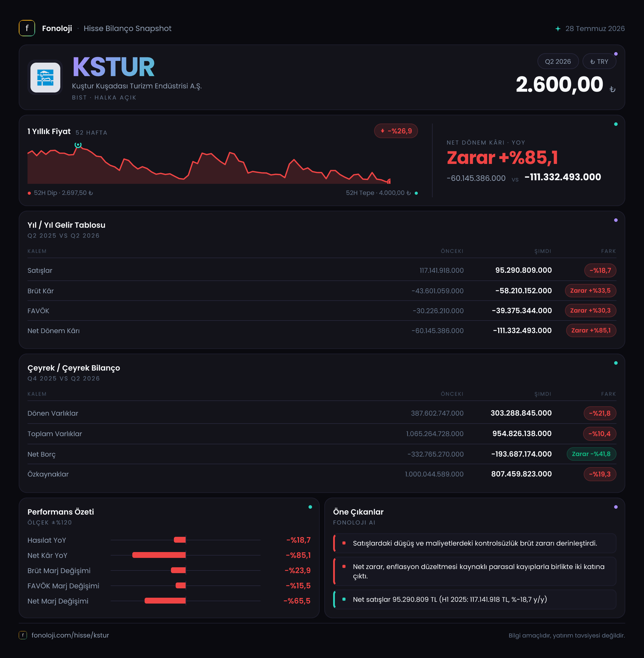Viewport: 644px width, 658px height.
Task: Click the 52H Dip · 2.697,50 ₺ label
Action: [63, 193]
